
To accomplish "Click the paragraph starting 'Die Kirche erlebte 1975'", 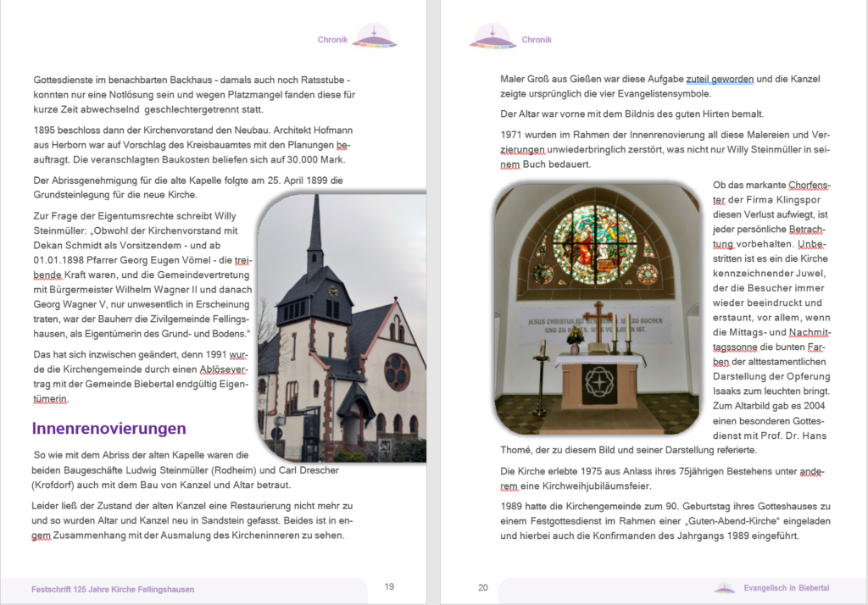I will pos(663,479).
